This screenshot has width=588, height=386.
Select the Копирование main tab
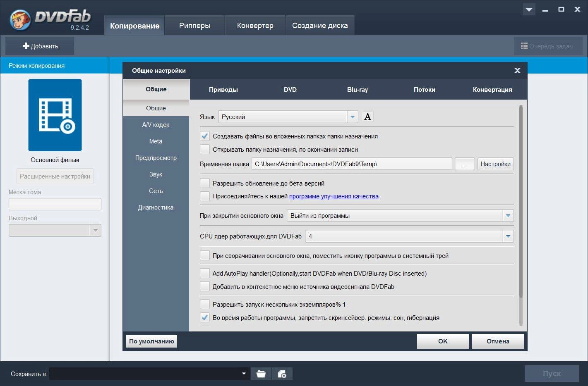134,26
